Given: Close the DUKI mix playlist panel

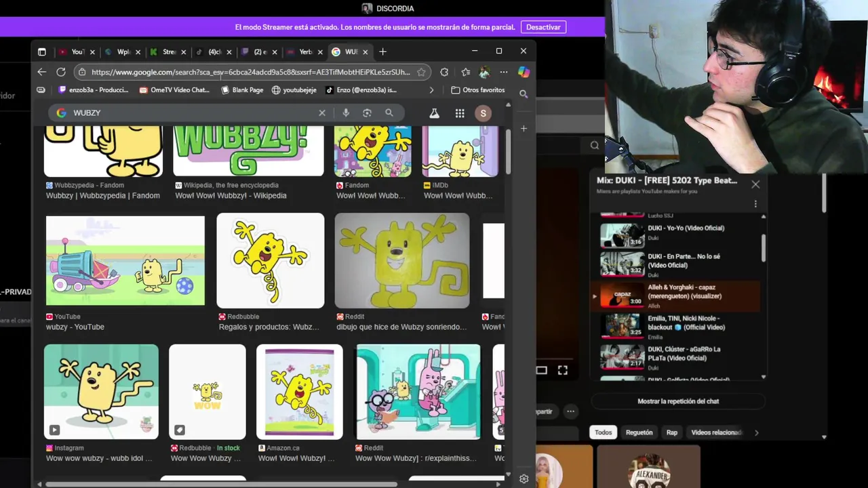Looking at the screenshot, I should [755, 184].
